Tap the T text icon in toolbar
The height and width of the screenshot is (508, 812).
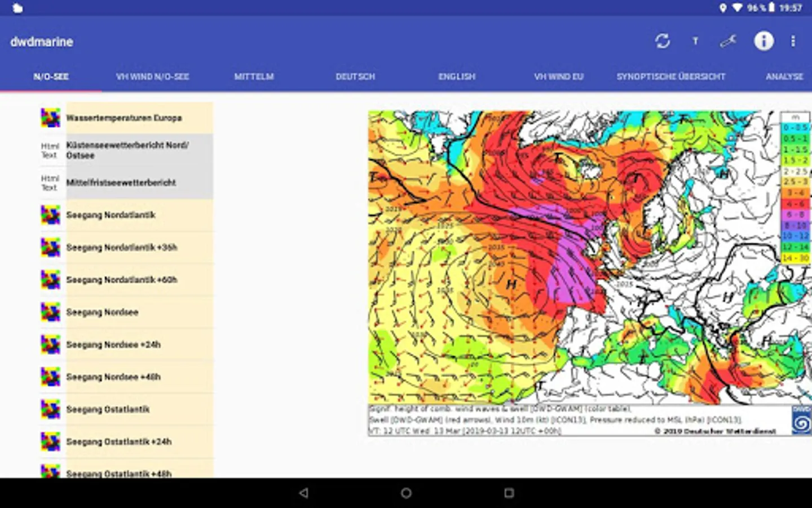pos(695,41)
